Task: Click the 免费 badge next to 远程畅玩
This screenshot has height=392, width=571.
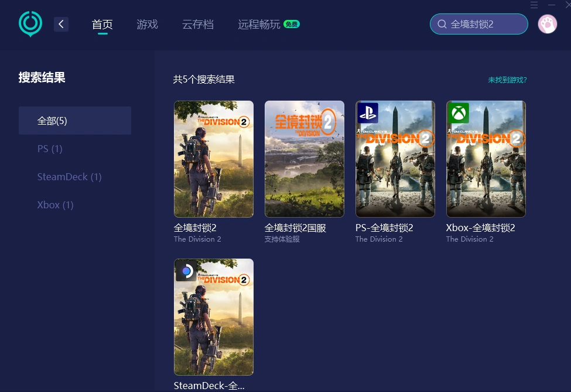Action: click(291, 25)
